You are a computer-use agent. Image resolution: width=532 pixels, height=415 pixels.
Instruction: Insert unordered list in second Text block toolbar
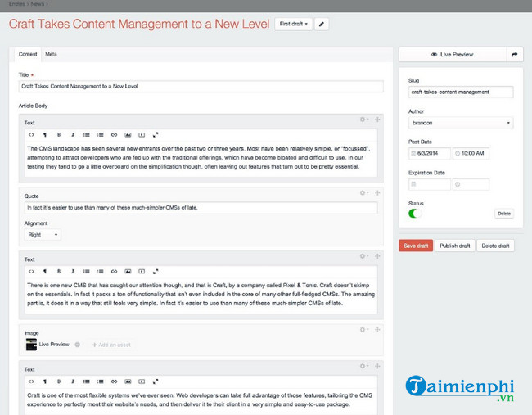86,270
